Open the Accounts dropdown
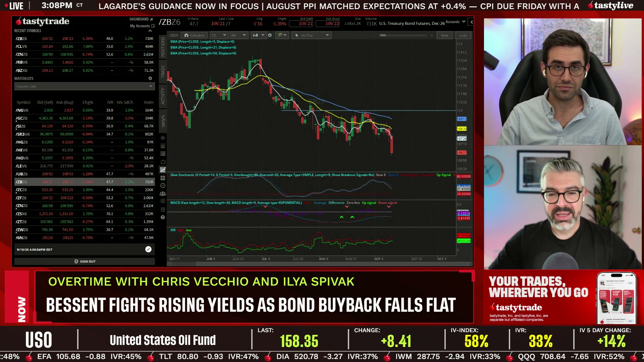Viewport: 644px width, 362px height. (x=455, y=22)
